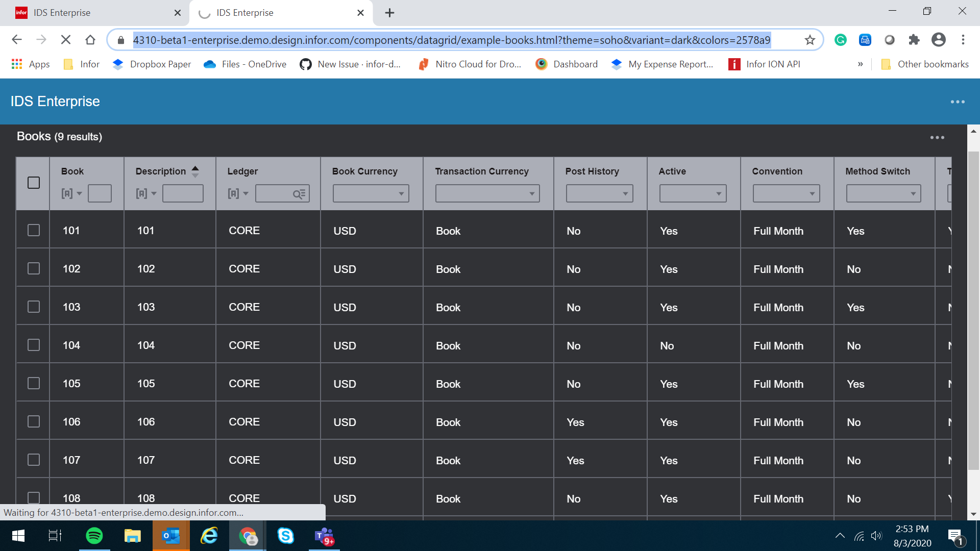Image resolution: width=980 pixels, height=551 pixels.
Task: Toggle the select-all rows checkbox
Action: (34, 183)
